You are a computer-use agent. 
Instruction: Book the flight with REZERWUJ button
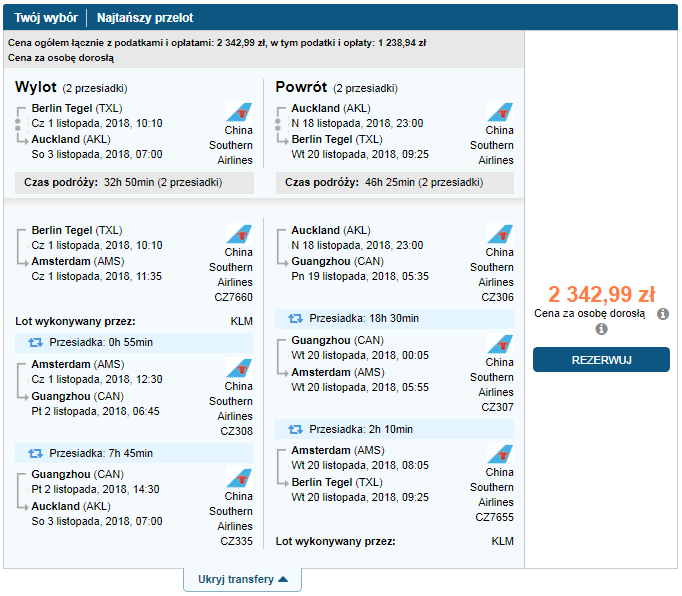pos(601,360)
